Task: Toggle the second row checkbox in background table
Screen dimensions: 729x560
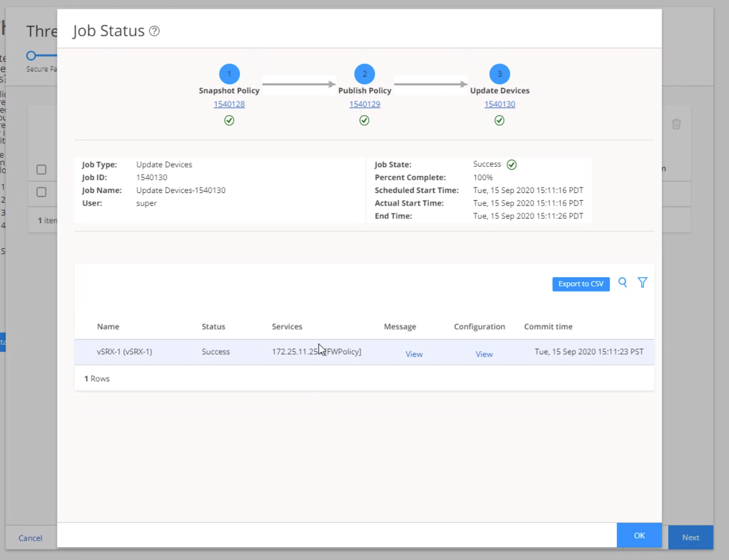Action: point(41,192)
